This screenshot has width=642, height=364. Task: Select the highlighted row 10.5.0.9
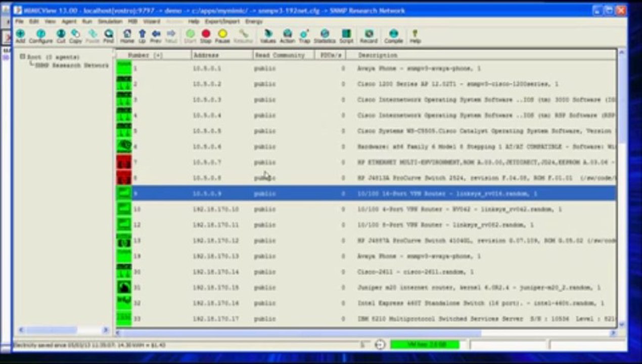tap(366, 194)
